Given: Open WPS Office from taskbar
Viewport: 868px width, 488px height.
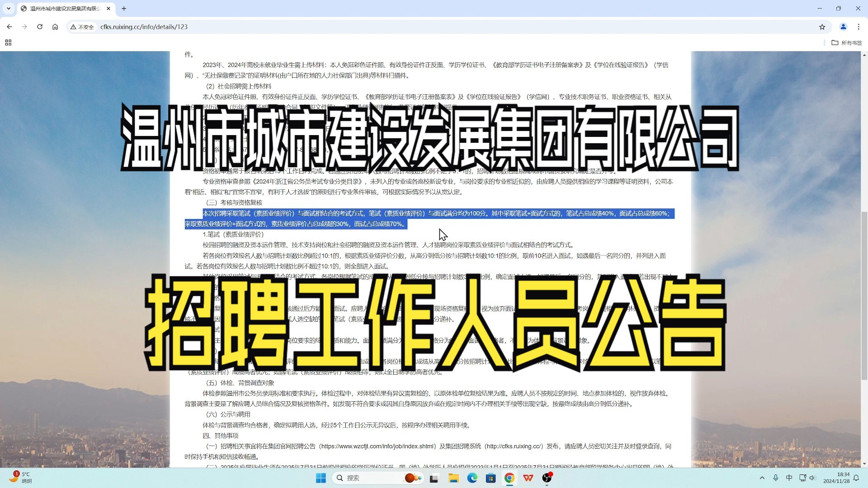Looking at the screenshot, I should point(528,478).
